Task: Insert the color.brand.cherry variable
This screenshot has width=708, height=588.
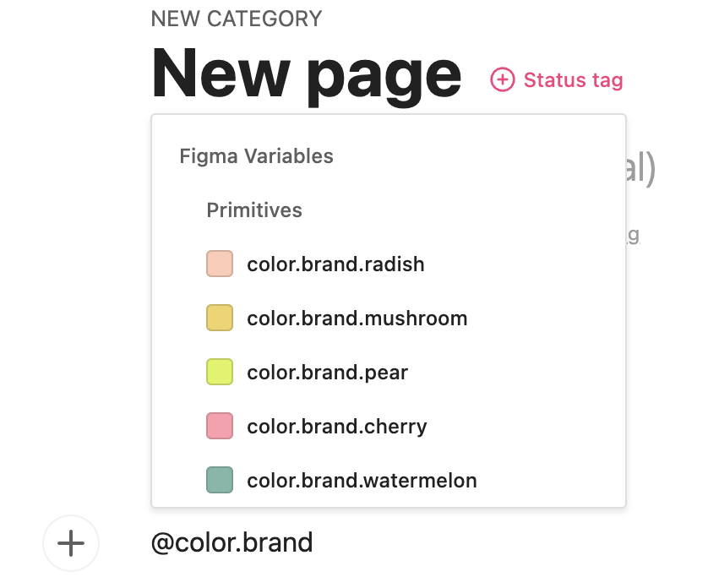Action: [x=336, y=427]
